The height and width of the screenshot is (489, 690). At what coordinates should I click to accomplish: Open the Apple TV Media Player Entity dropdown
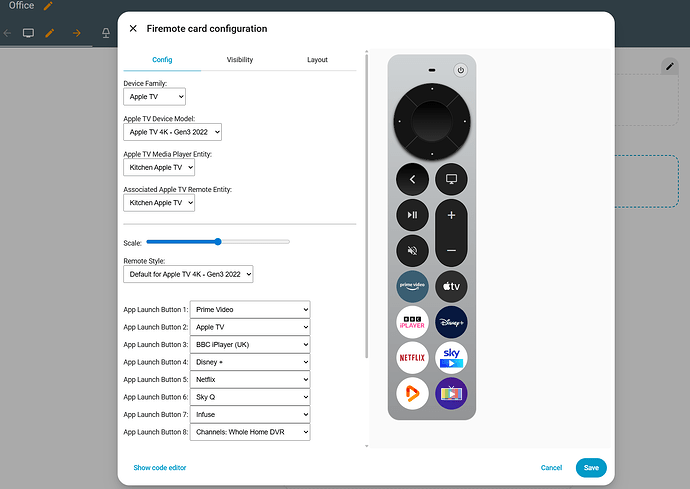click(159, 167)
